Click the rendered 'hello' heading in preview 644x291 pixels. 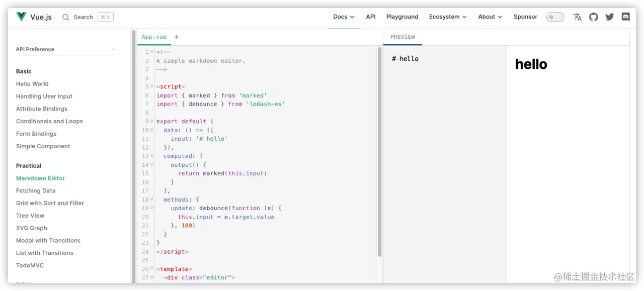coord(531,64)
